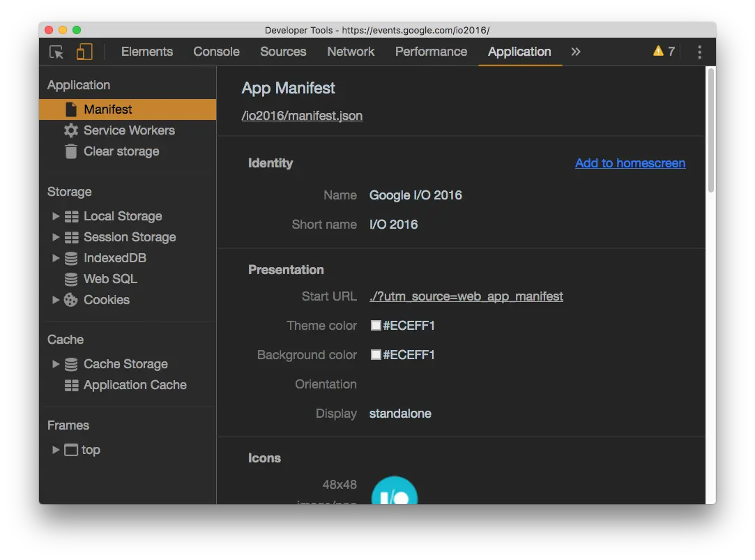Switch to the Network tab
This screenshot has height=560, width=755.
point(351,52)
